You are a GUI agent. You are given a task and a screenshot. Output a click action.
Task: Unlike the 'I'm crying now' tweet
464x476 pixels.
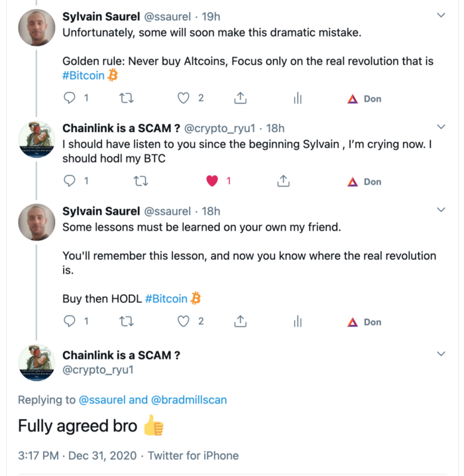(212, 181)
